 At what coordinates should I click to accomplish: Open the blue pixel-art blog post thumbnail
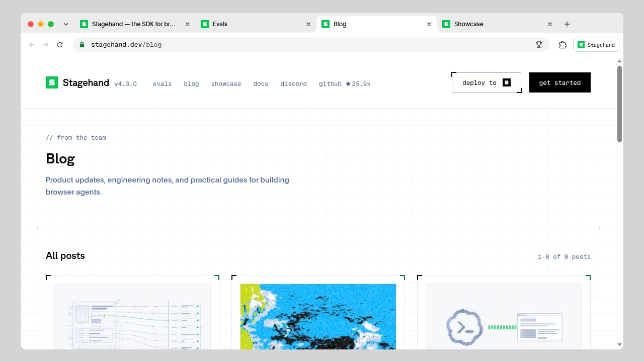(318, 316)
